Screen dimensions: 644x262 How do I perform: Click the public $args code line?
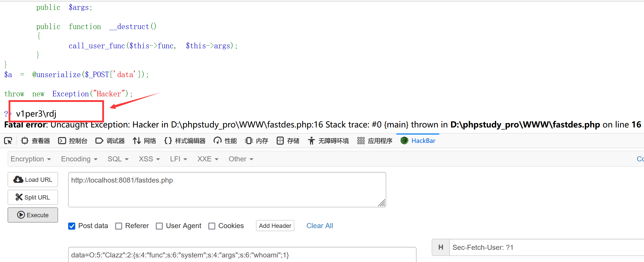[x=64, y=8]
